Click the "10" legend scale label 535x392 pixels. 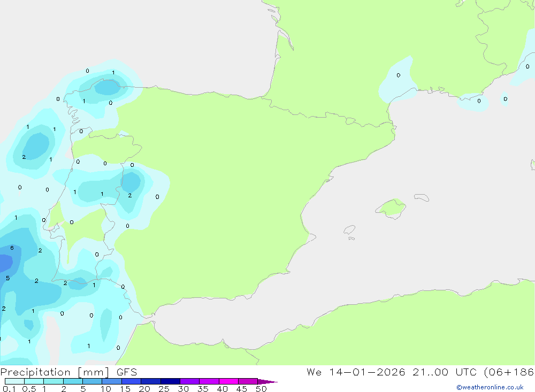[x=106, y=389]
